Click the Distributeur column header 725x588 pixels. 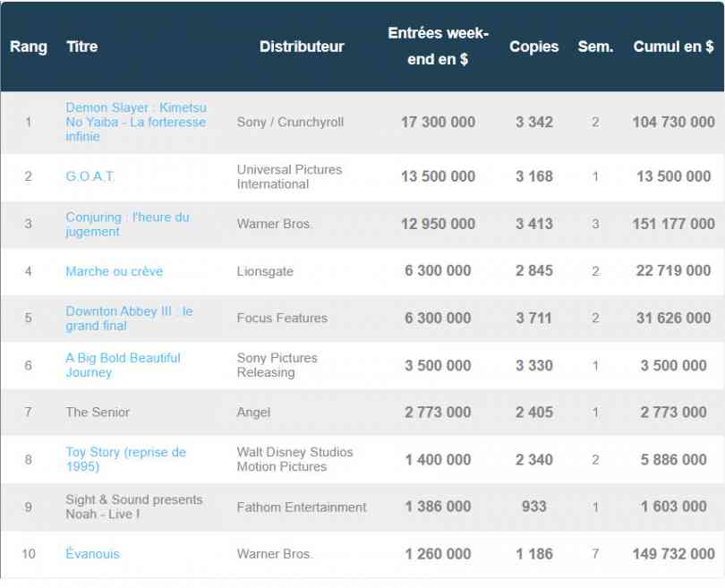tap(302, 47)
